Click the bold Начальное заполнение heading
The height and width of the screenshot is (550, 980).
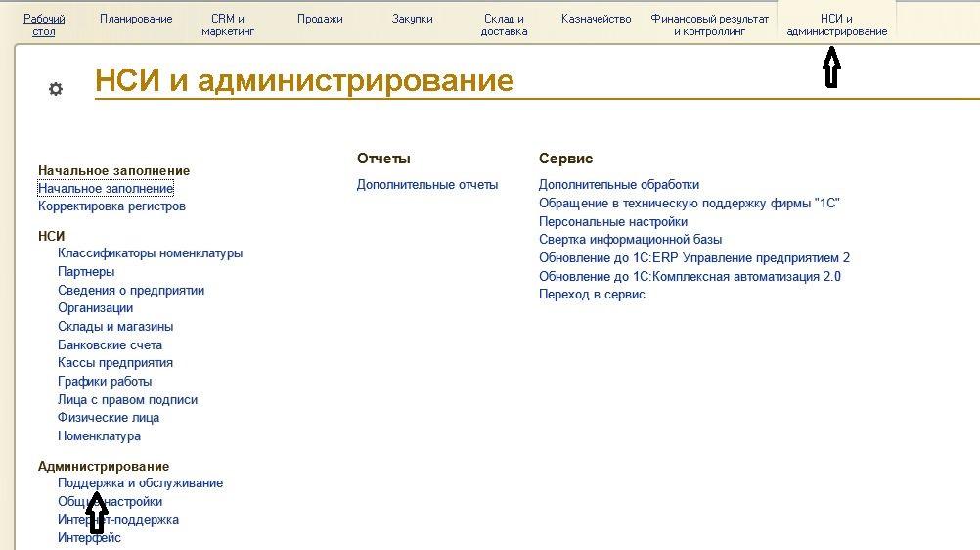(113, 171)
